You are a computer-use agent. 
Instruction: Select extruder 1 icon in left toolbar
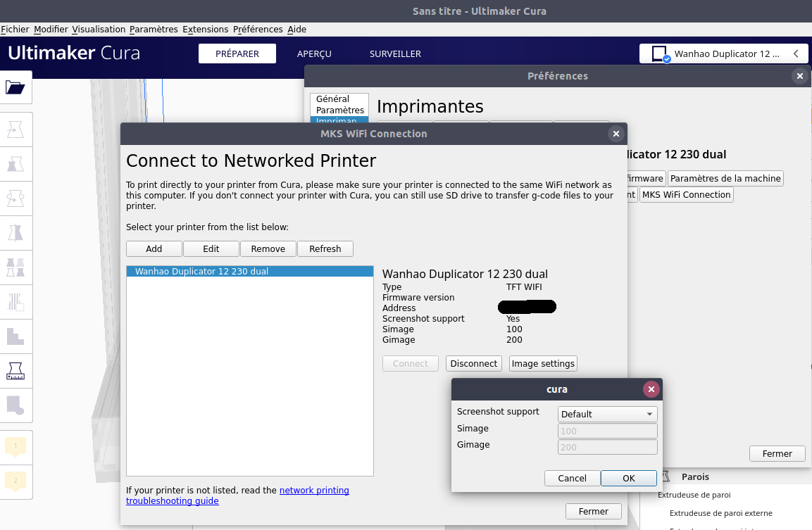[x=15, y=447]
